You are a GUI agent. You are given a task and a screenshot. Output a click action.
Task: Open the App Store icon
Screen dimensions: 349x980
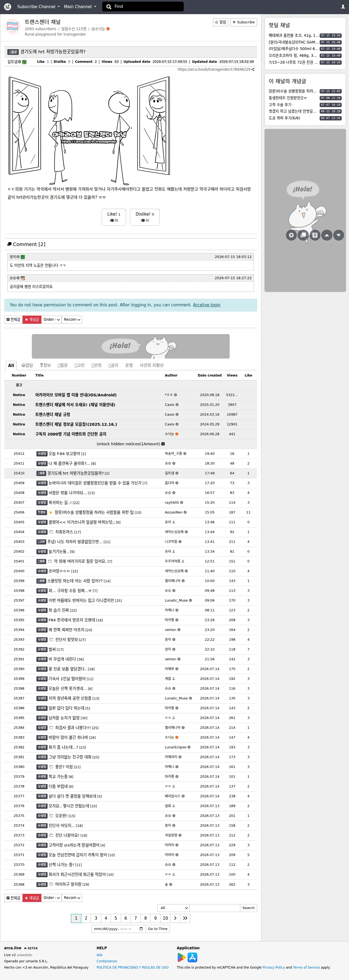point(193,957)
